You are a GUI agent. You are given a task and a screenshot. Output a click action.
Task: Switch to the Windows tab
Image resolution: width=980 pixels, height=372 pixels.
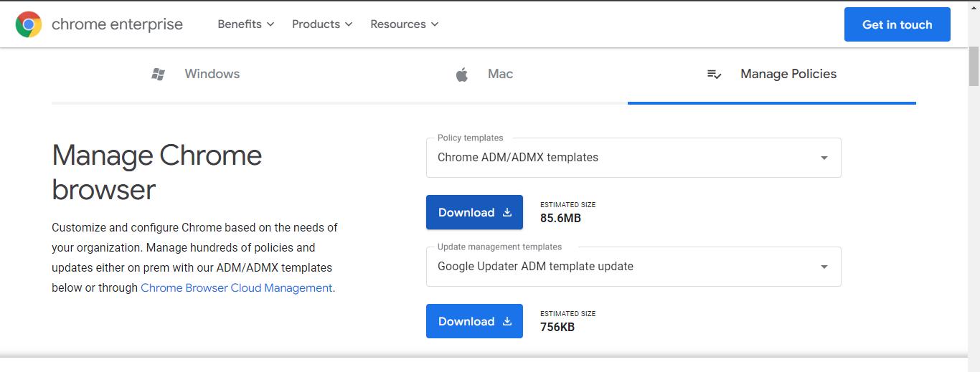pos(195,74)
